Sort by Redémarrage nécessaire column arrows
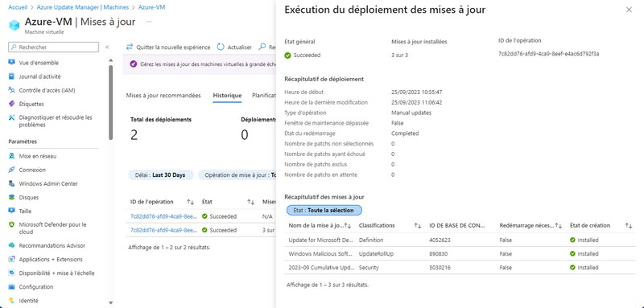This screenshot has width=644, height=308. tap(558, 225)
